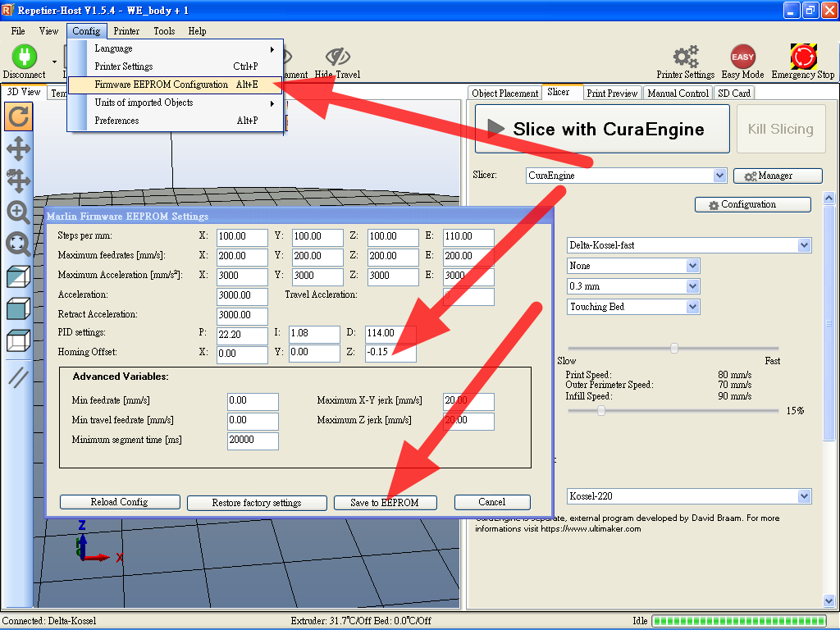Image resolution: width=840 pixels, height=630 pixels.
Task: Open the Tools menu
Action: tap(164, 31)
